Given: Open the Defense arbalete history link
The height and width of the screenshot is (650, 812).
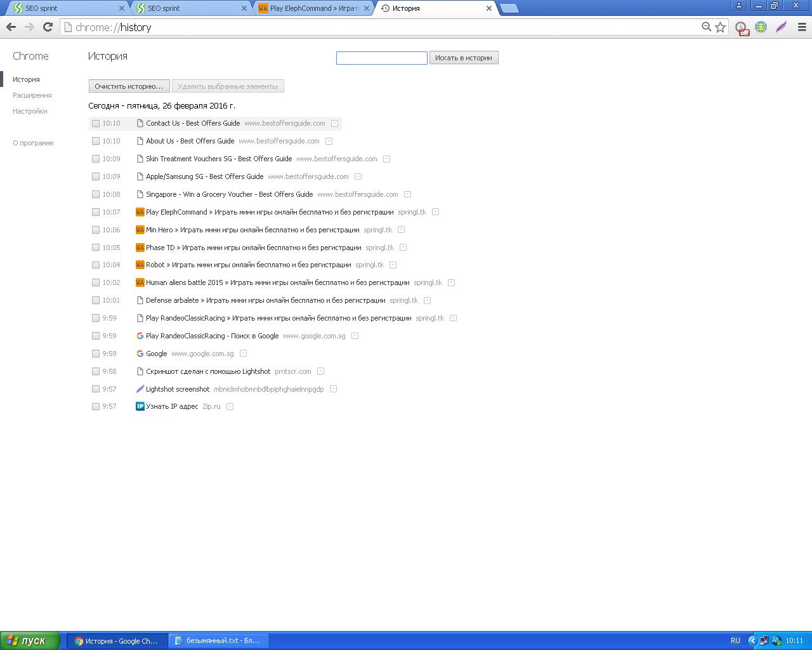Looking at the screenshot, I should (265, 300).
